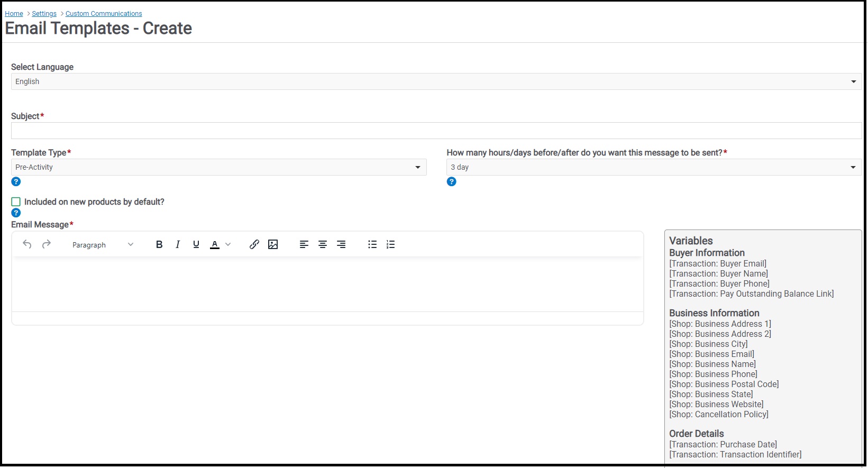The width and height of the screenshot is (868, 468).
Task: Toggle italic formatting
Action: [178, 244]
